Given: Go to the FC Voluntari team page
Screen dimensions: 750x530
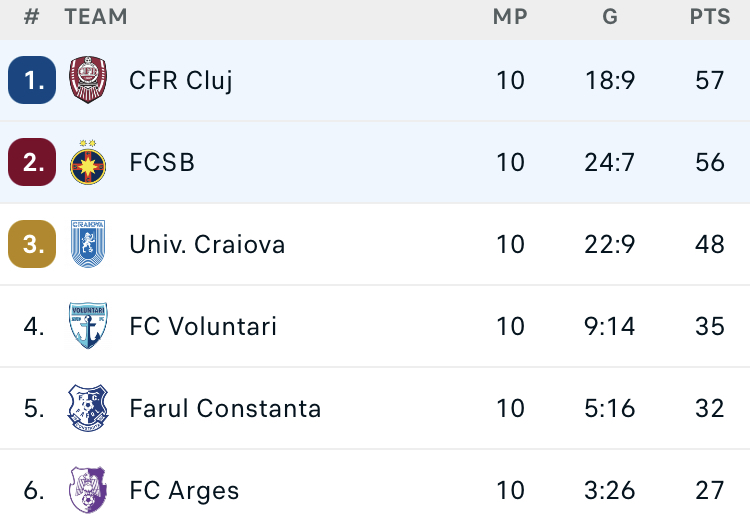Looking at the screenshot, I should tap(203, 326).
